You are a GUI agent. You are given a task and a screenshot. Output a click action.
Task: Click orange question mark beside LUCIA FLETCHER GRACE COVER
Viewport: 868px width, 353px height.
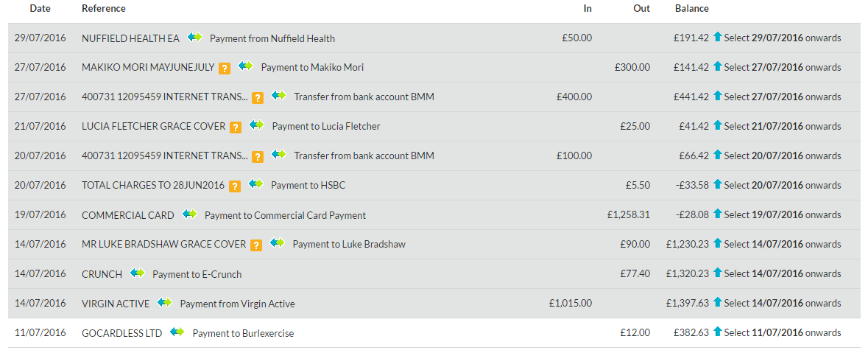236,127
